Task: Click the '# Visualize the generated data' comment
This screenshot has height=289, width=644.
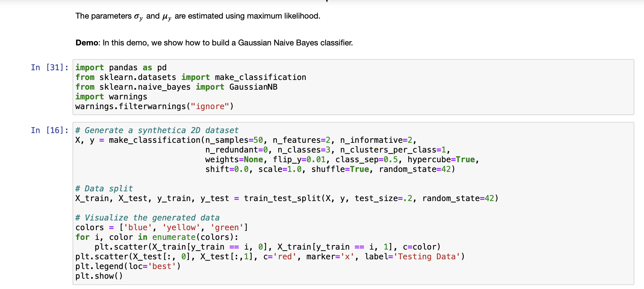Action: pos(147,217)
